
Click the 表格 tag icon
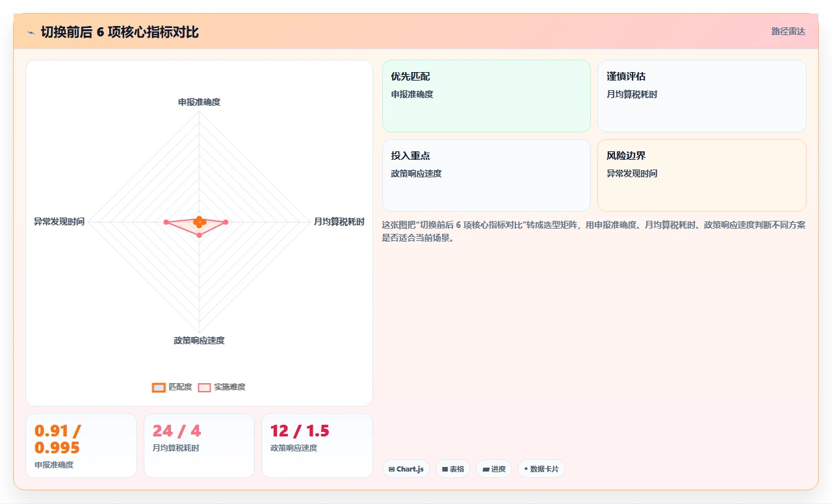[445, 469]
